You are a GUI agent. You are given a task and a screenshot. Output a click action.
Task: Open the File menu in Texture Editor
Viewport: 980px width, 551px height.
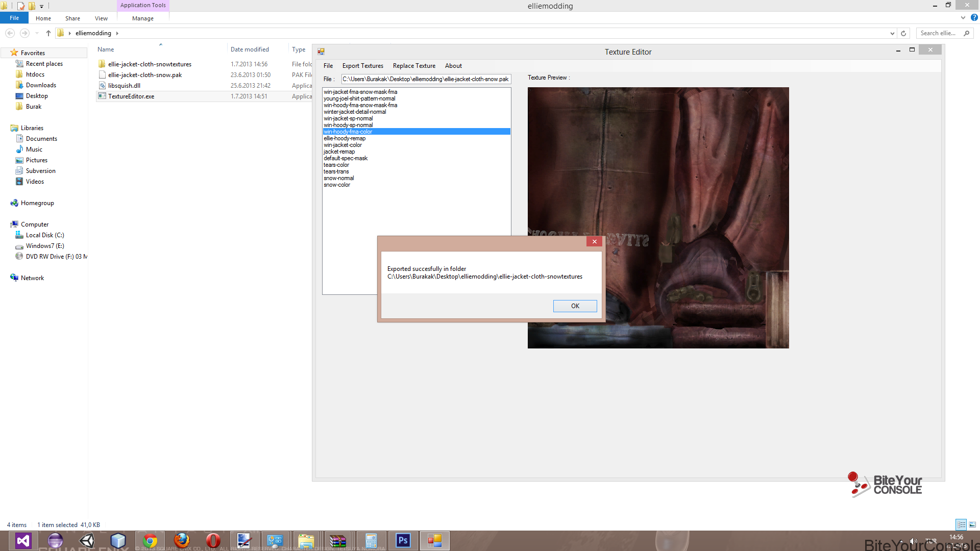tap(328, 66)
